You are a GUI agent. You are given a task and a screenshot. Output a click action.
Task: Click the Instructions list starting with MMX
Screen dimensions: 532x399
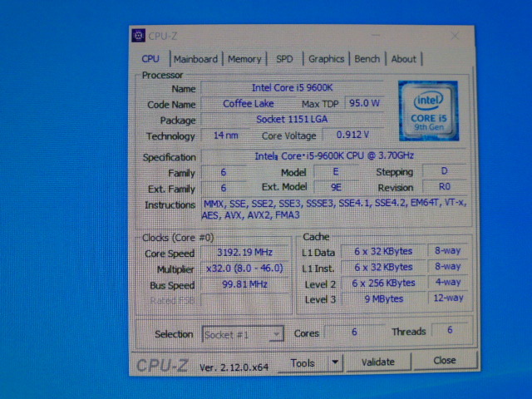334,209
